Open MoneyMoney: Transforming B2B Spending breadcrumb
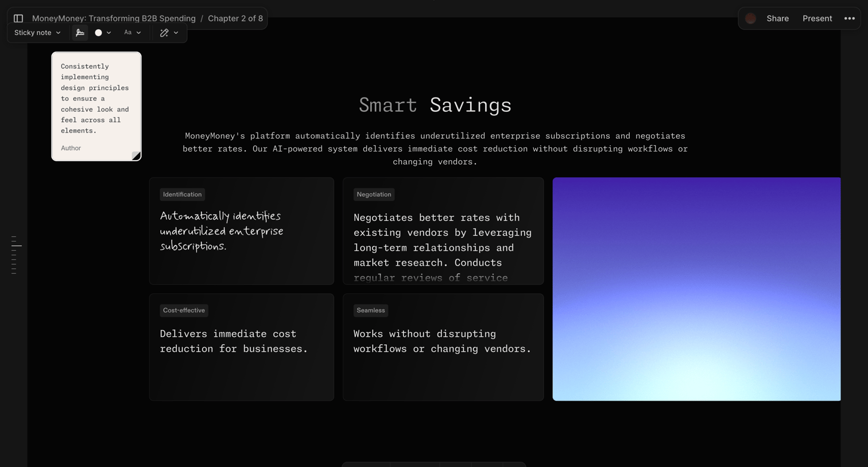 click(114, 18)
